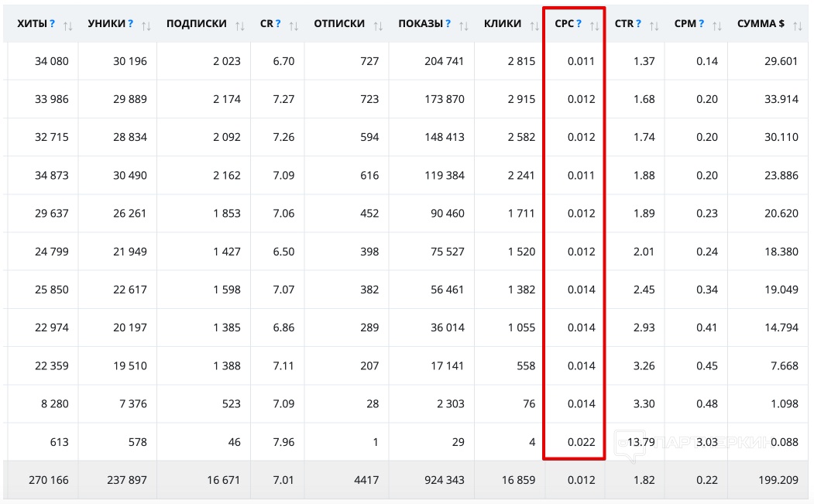Sort by the CPM column arrows
This screenshot has width=814, height=504.
(717, 26)
